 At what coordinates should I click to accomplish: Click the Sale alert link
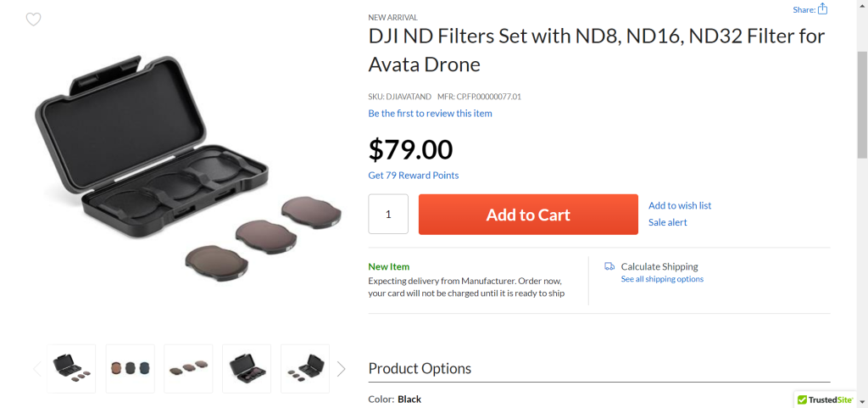(668, 222)
